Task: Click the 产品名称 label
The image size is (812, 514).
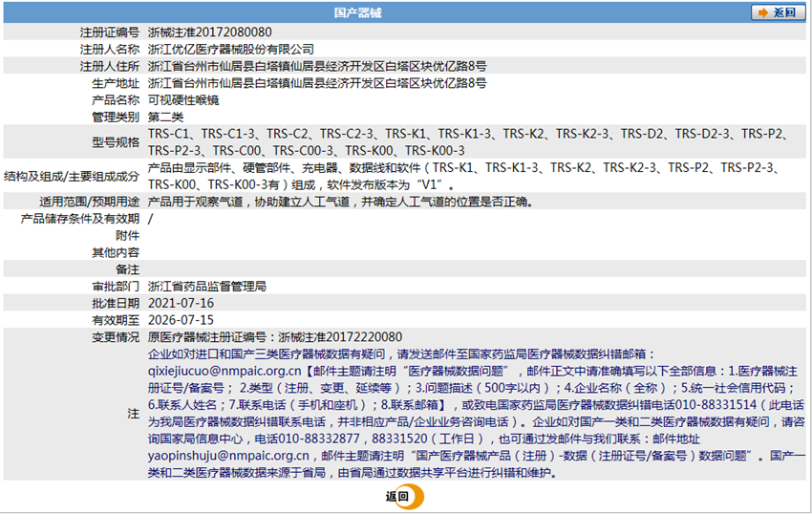Action: pyautogui.click(x=116, y=100)
